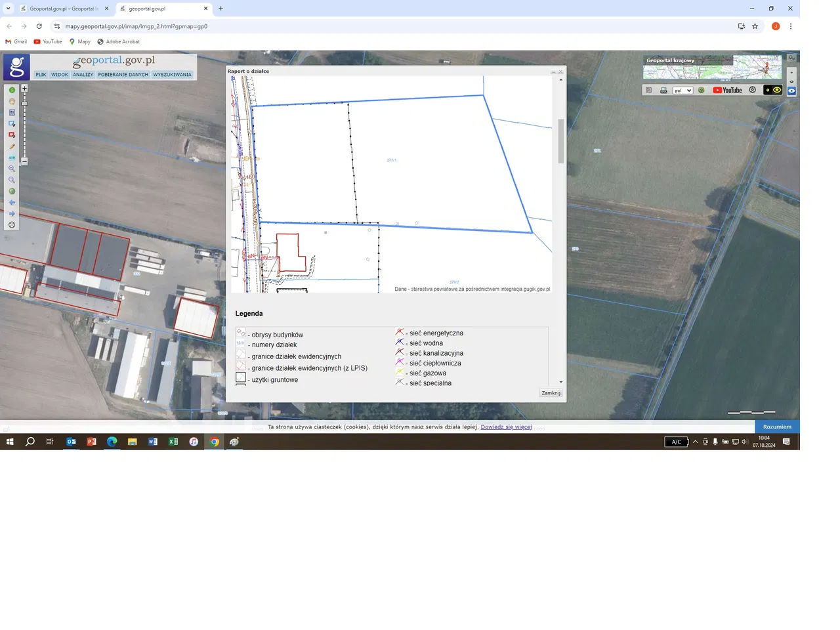
Task: Click the magnifier zoom-in tool
Action: pyautogui.click(x=12, y=169)
